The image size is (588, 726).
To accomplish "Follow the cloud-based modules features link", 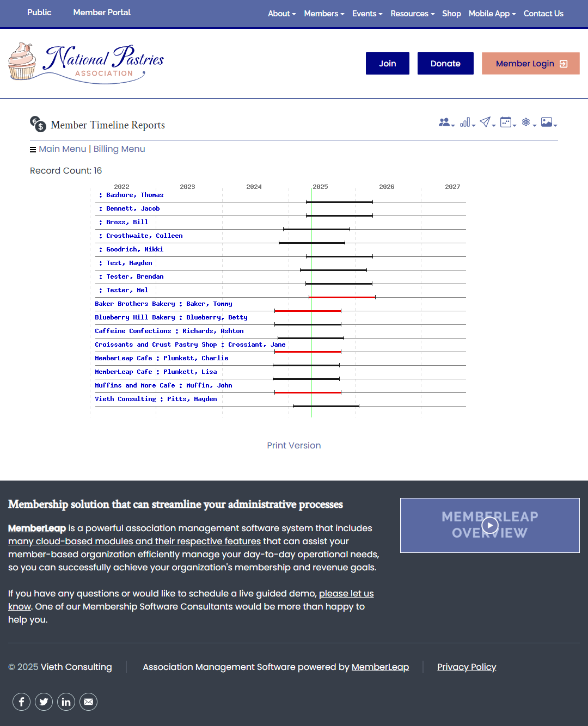I will (134, 542).
